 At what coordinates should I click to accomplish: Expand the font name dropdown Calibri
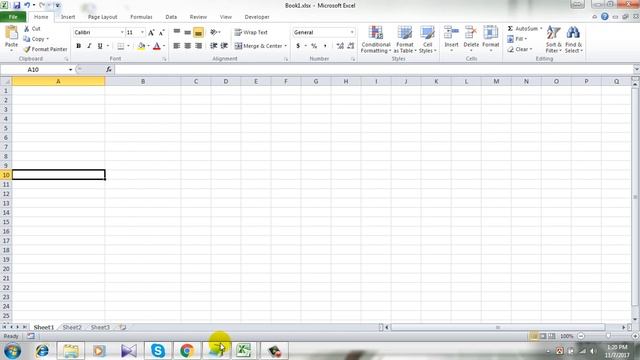pyautogui.click(x=122, y=32)
